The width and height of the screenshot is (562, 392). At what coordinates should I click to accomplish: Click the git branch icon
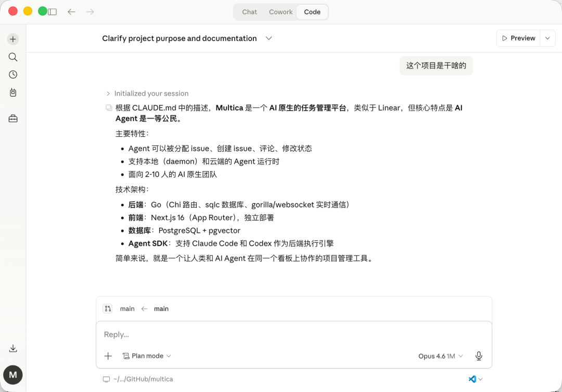click(x=108, y=309)
